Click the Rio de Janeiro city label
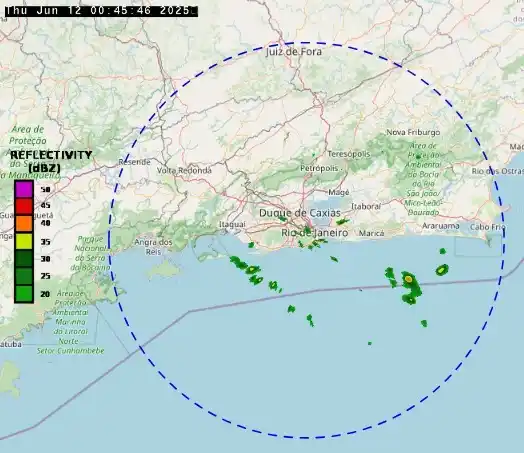Image resolution: width=524 pixels, height=453 pixels. point(314,233)
